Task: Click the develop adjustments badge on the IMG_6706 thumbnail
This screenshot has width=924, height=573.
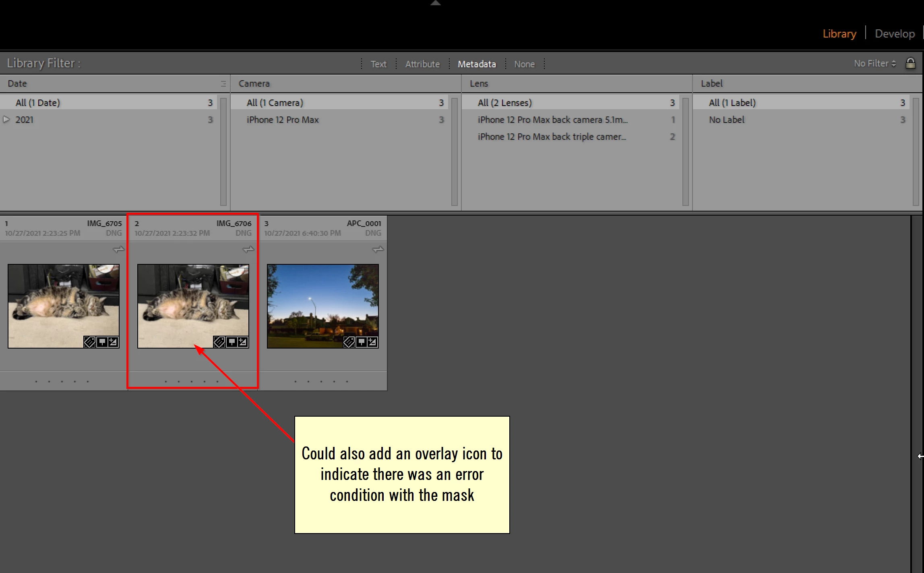Action: 243,342
